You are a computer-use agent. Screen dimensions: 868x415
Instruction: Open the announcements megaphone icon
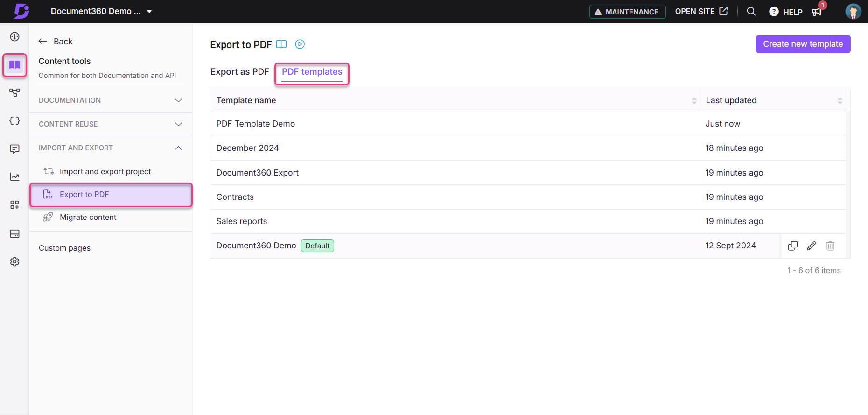[817, 12]
